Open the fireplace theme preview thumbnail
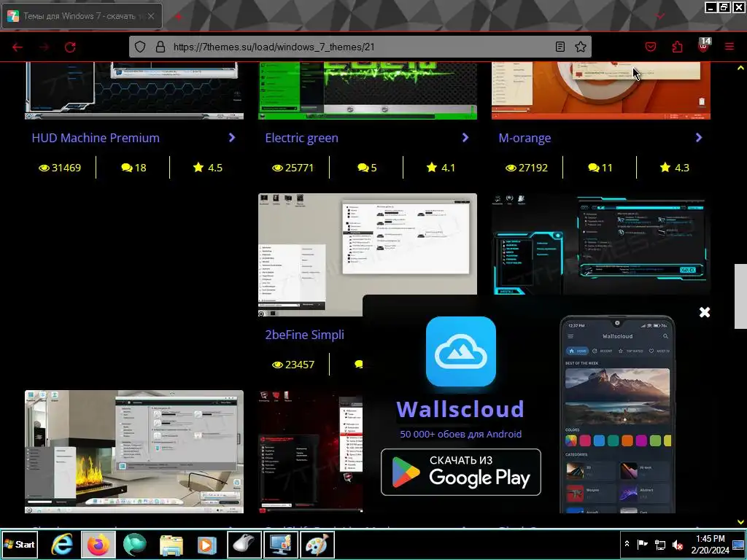Screen dimensions: 747x560 (134, 451)
